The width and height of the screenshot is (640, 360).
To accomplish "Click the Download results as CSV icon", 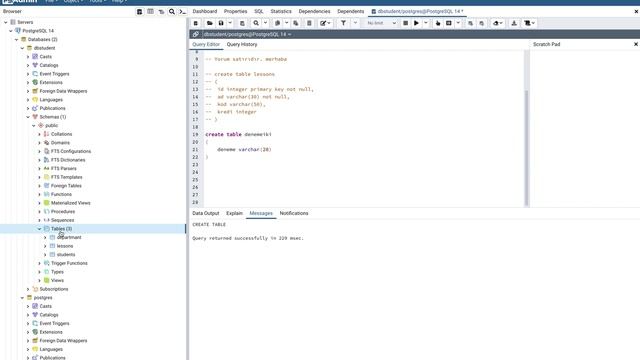I will pyautogui.click(x=514, y=23).
